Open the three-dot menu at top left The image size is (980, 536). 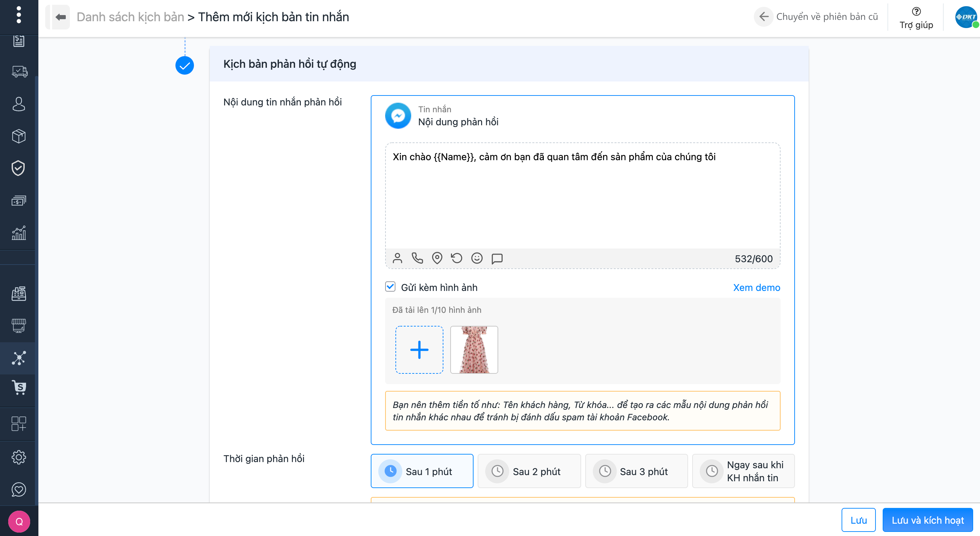click(x=19, y=15)
